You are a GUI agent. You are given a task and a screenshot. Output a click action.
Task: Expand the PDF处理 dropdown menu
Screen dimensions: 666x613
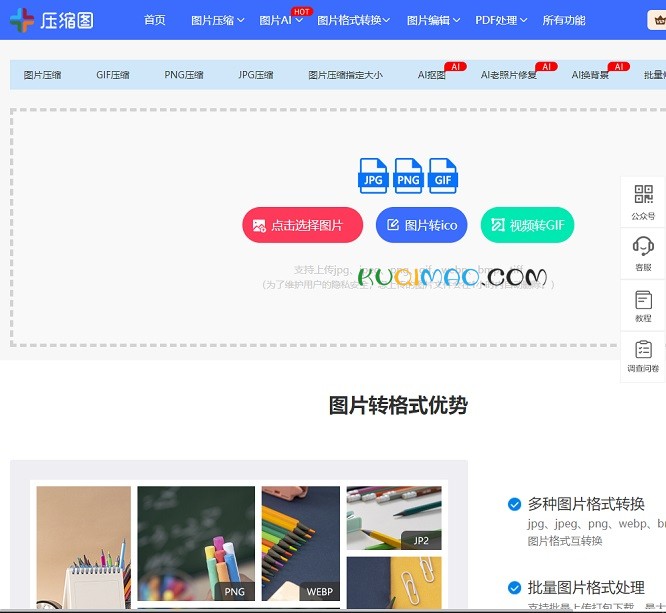[x=501, y=20]
